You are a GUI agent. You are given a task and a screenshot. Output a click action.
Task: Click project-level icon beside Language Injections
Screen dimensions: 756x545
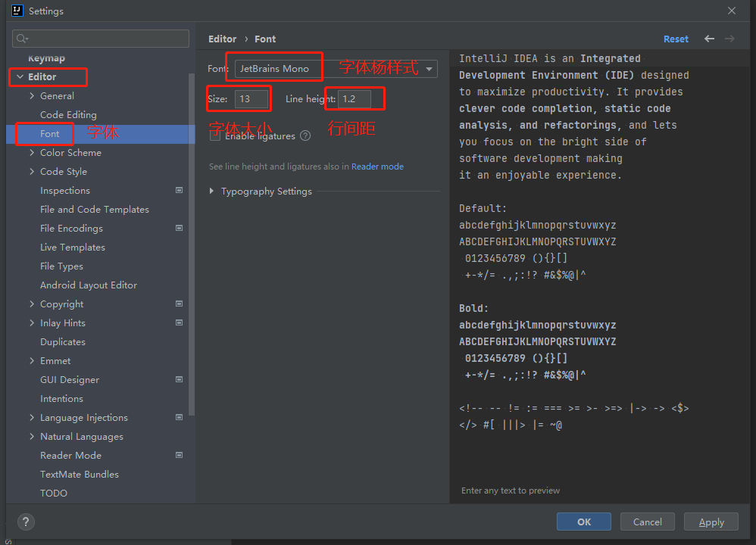[179, 417]
